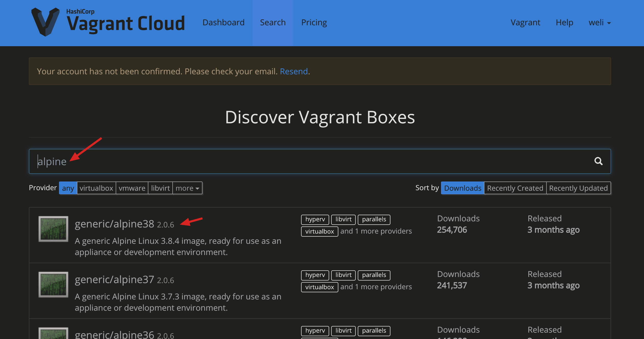Open the generic/alpine38 box link
This screenshot has height=339, width=644.
(x=114, y=224)
